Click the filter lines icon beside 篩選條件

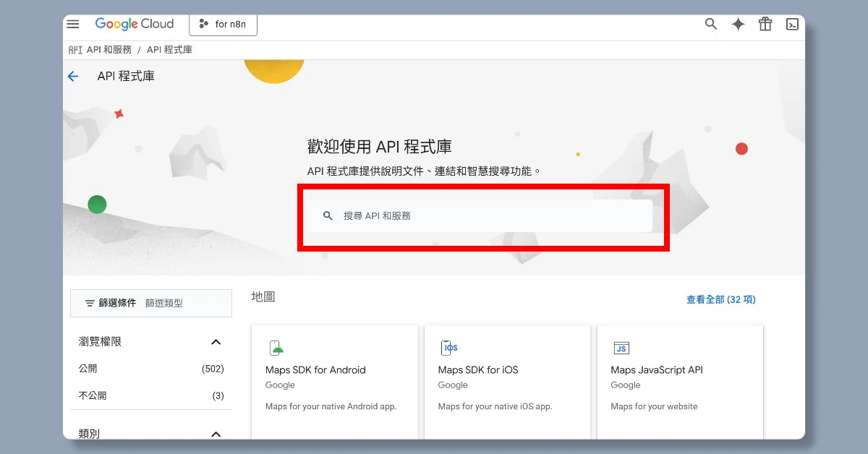pyautogui.click(x=90, y=303)
